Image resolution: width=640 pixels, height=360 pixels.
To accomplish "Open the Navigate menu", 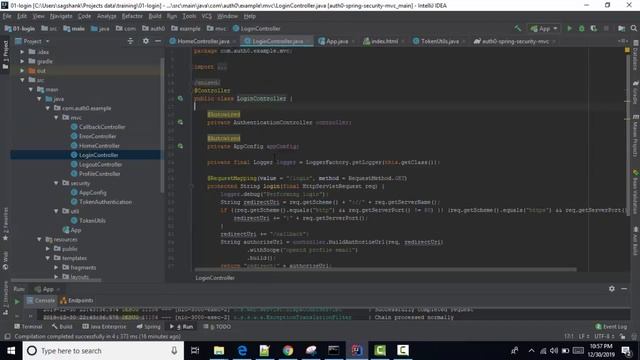I will point(61,16).
